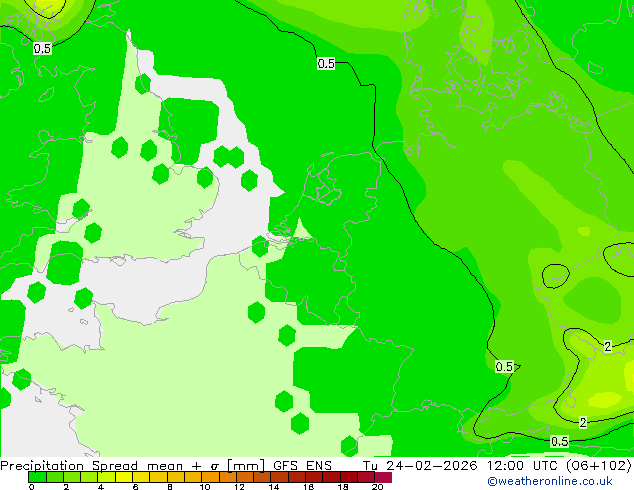Click the legend scale label '12'

point(239,487)
